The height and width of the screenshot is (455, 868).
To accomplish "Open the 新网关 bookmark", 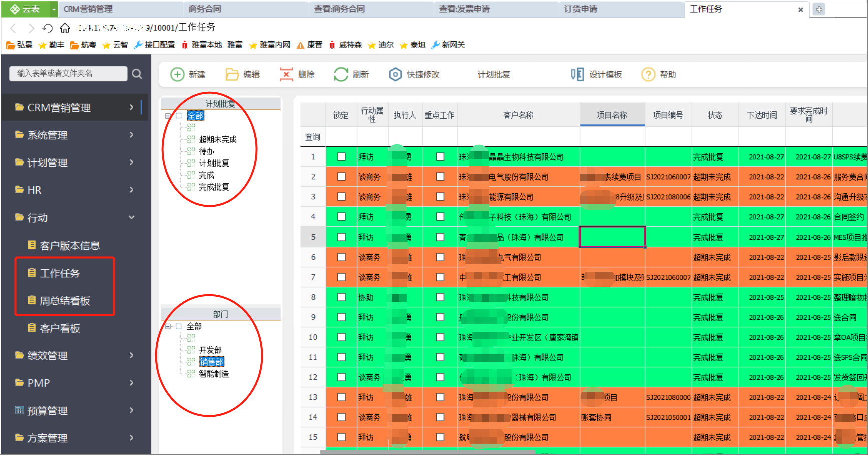I will tap(448, 45).
